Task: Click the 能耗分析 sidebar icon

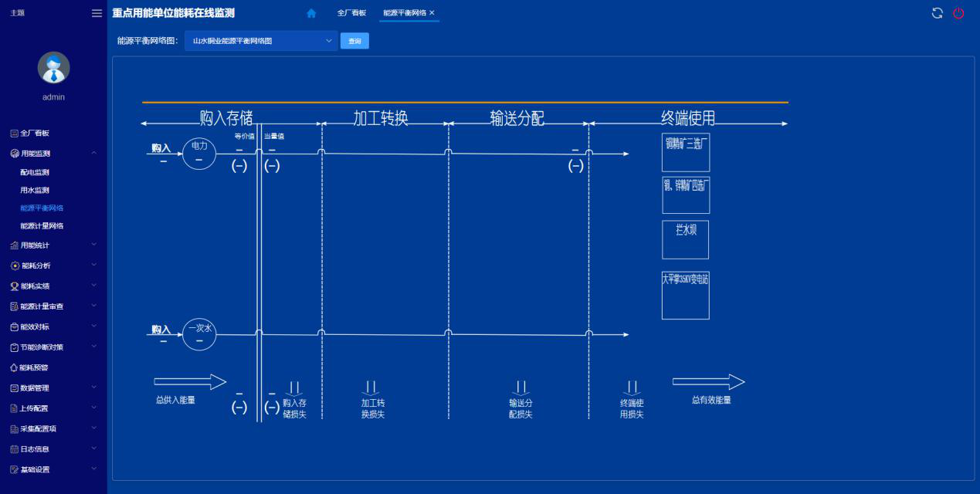Action: pyautogui.click(x=15, y=266)
